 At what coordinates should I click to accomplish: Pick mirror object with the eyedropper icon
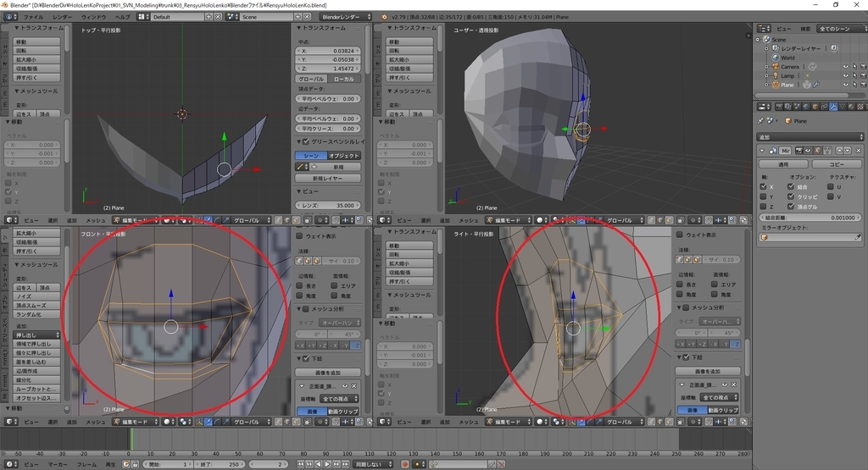(x=858, y=237)
